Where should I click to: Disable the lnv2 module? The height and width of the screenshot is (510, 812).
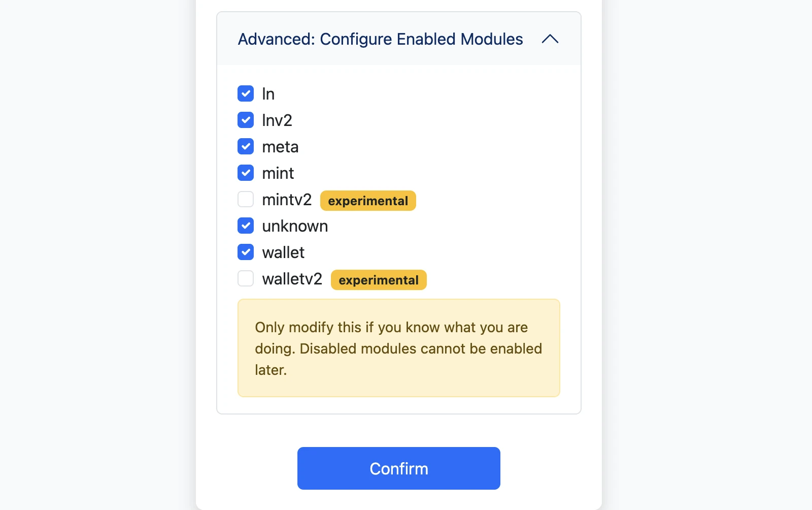pyautogui.click(x=246, y=120)
